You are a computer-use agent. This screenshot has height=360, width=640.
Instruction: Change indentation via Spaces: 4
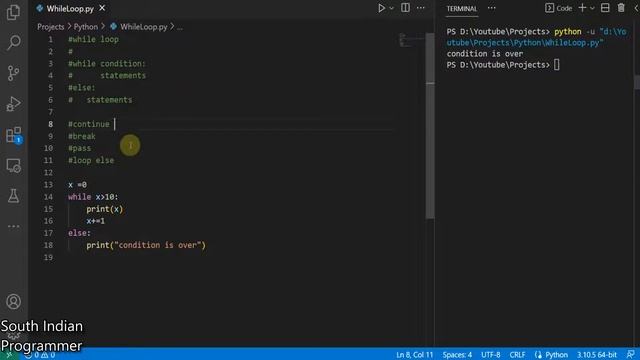[457, 355]
